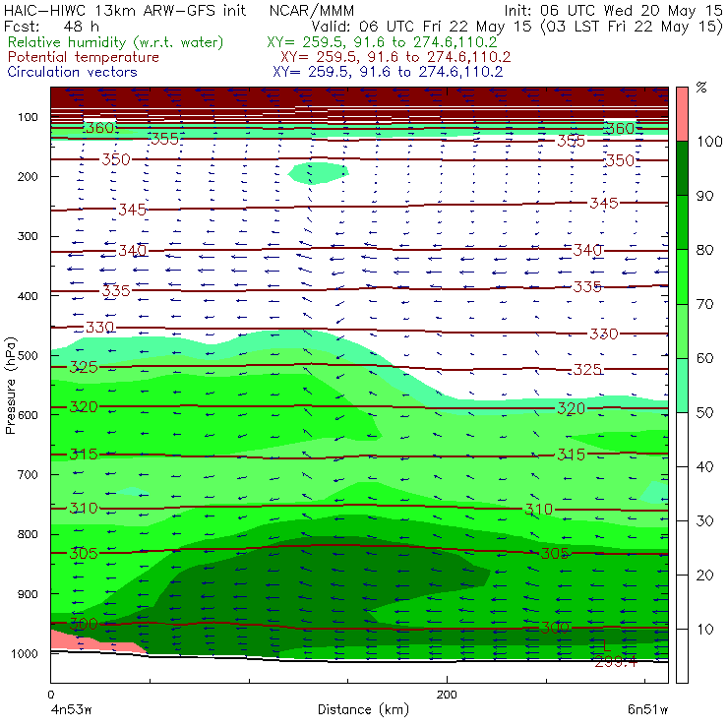This screenshot has height=728, width=728.
Task: Click the '40' label beside the color bar
Action: tap(704, 467)
